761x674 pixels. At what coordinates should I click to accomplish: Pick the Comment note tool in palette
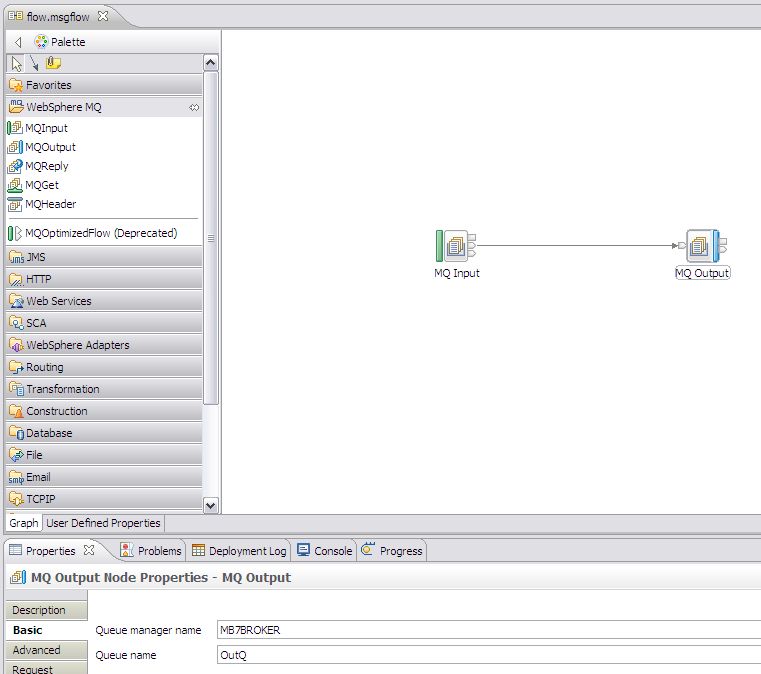click(x=53, y=63)
